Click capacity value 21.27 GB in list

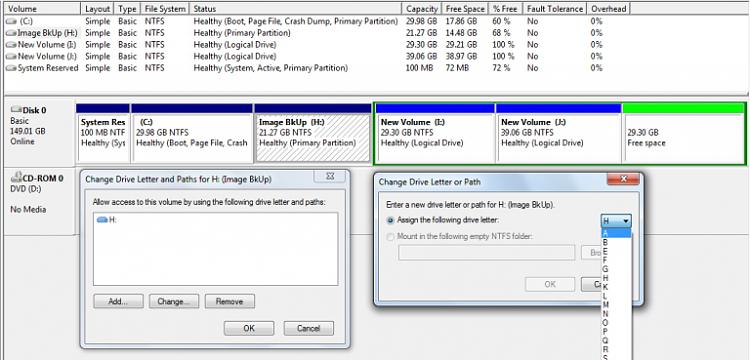pyautogui.click(x=421, y=33)
